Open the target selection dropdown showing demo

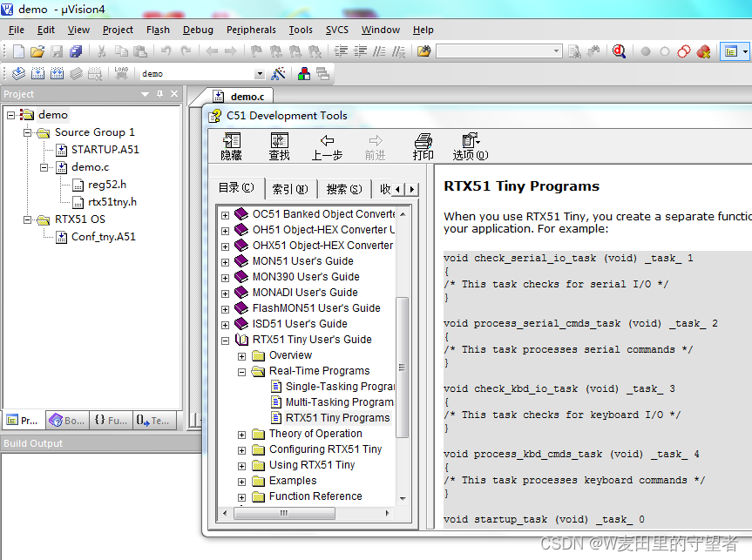pos(260,74)
